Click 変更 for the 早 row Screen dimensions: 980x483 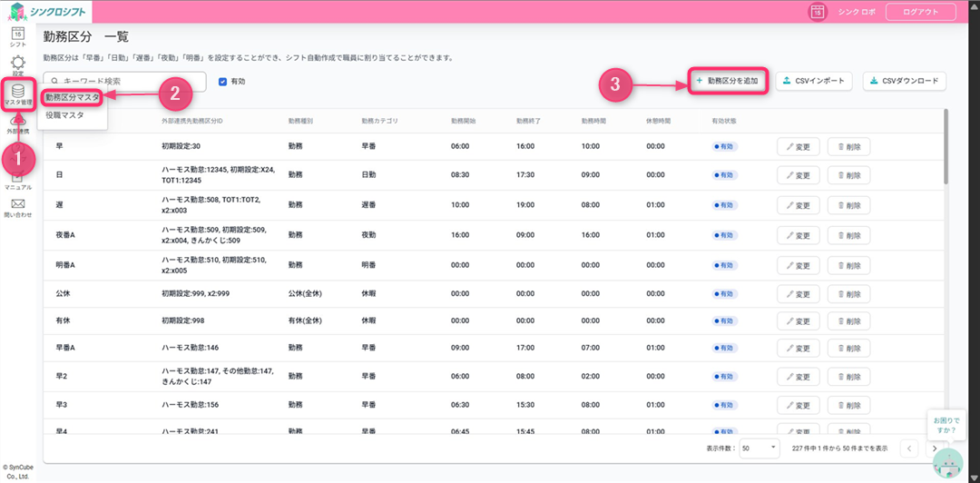coord(799,147)
